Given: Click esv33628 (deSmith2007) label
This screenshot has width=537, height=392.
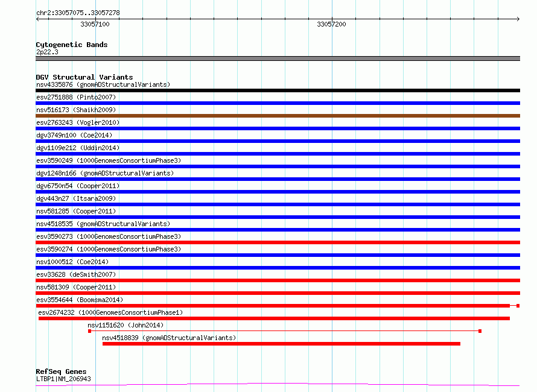Looking at the screenshot, I should [76, 274].
